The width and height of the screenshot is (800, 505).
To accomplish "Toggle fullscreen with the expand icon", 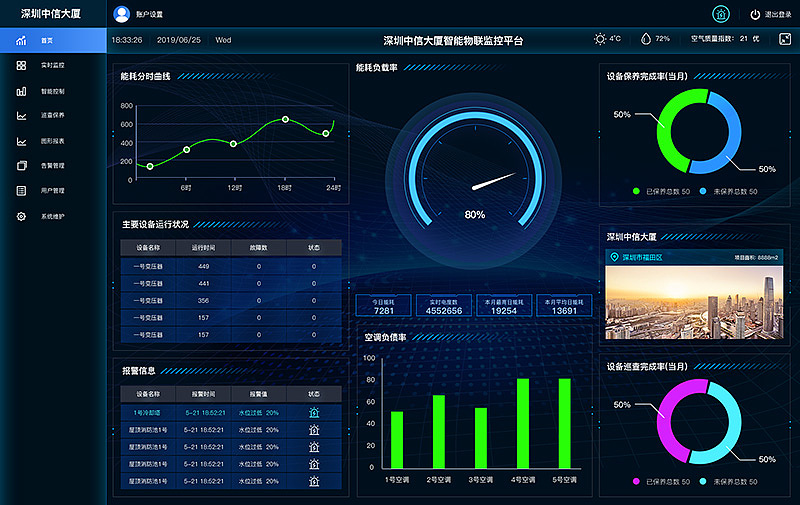I will pos(785,39).
